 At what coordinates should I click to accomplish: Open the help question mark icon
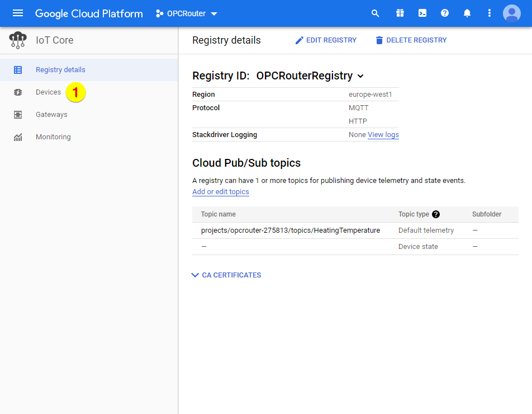tap(445, 13)
